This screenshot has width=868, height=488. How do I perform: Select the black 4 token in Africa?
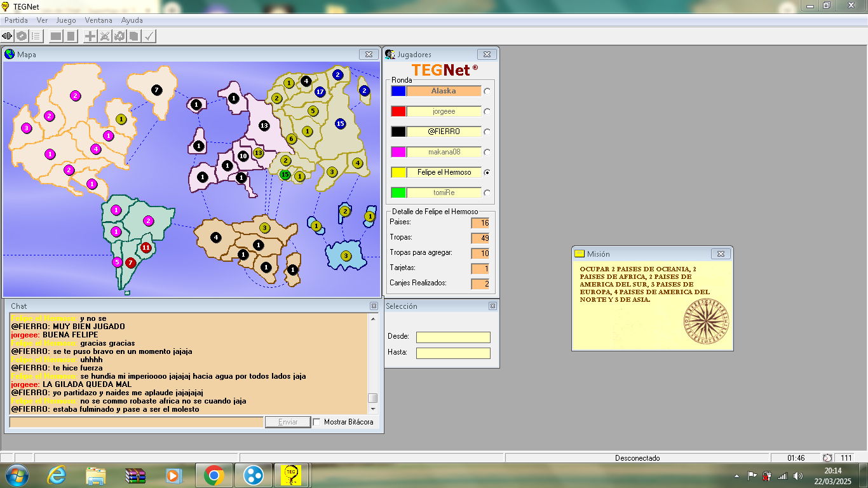(216, 237)
